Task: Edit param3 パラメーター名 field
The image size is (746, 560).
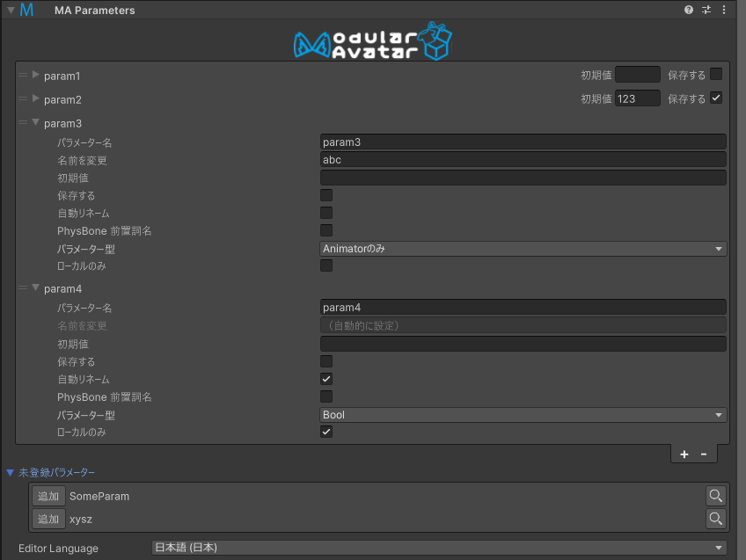Action: click(523, 142)
